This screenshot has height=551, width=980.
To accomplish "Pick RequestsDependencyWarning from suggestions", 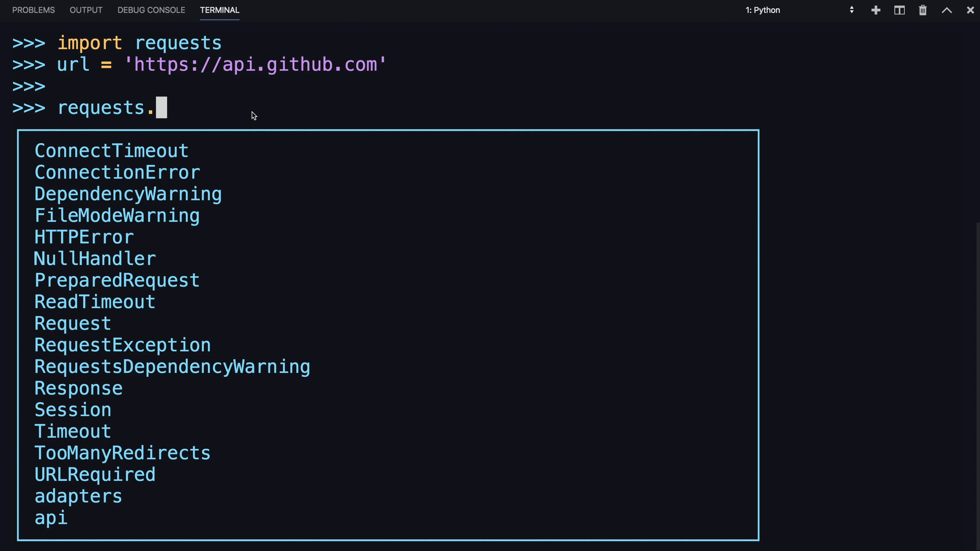I will (172, 367).
